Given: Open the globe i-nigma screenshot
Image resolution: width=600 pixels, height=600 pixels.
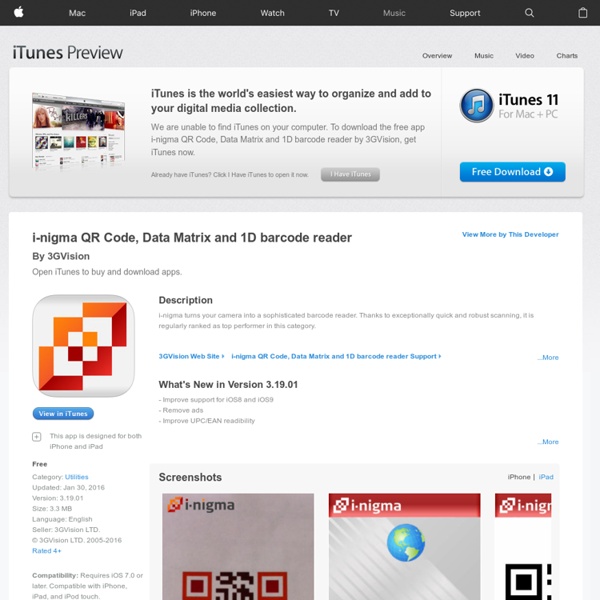Looking at the screenshot, I should coord(404,546).
